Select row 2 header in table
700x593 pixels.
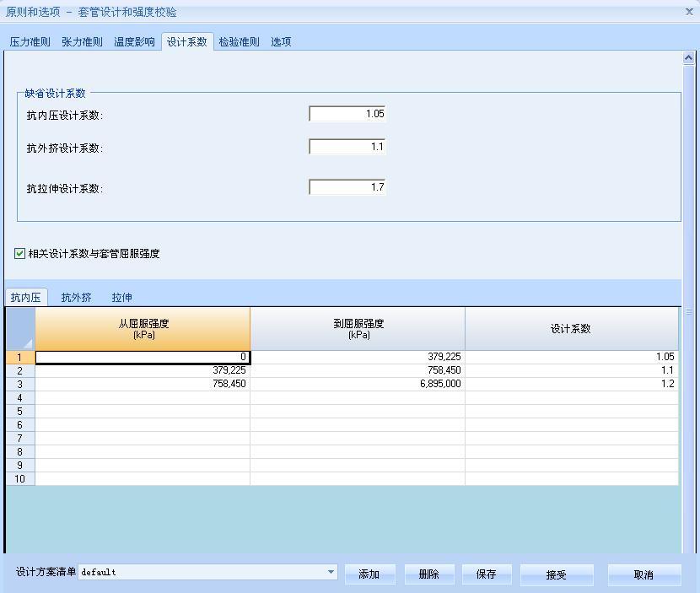[20, 370]
